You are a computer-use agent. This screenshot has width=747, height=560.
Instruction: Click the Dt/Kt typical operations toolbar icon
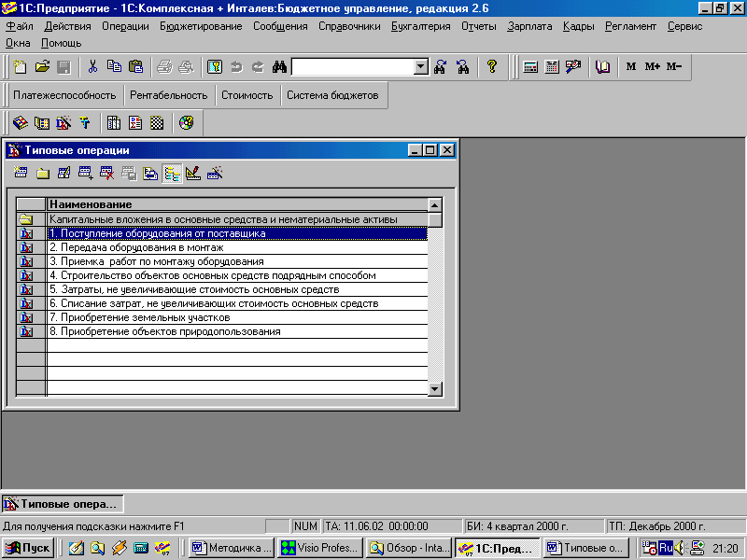pyautogui.click(x=63, y=123)
